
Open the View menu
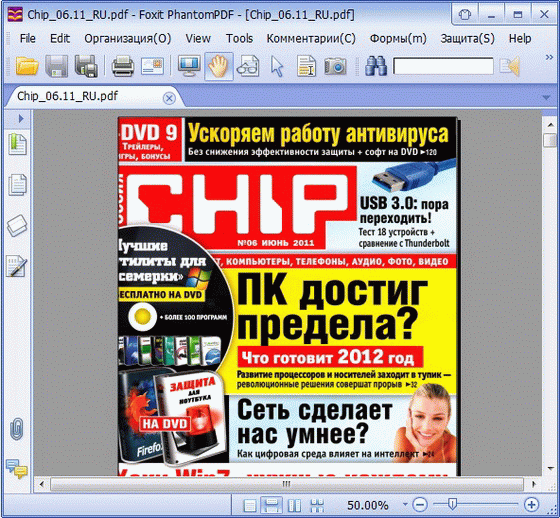pos(198,39)
